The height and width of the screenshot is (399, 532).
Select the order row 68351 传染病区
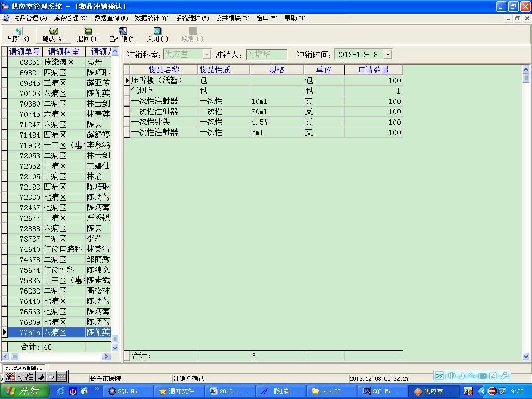(x=59, y=62)
